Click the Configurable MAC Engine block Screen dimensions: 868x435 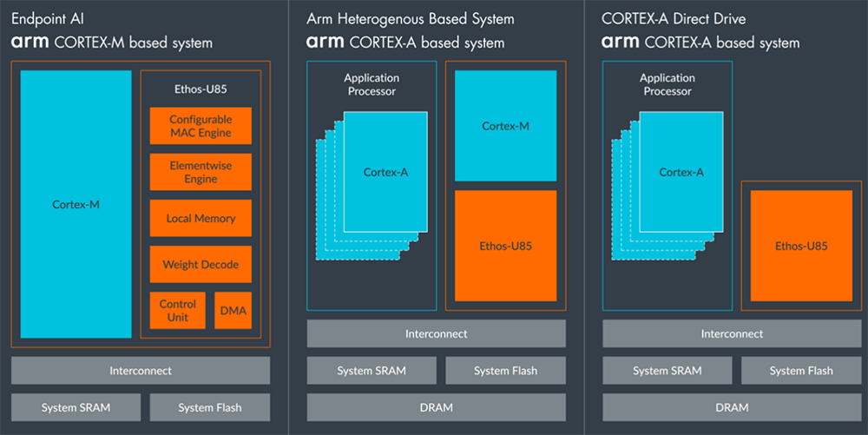(201, 126)
